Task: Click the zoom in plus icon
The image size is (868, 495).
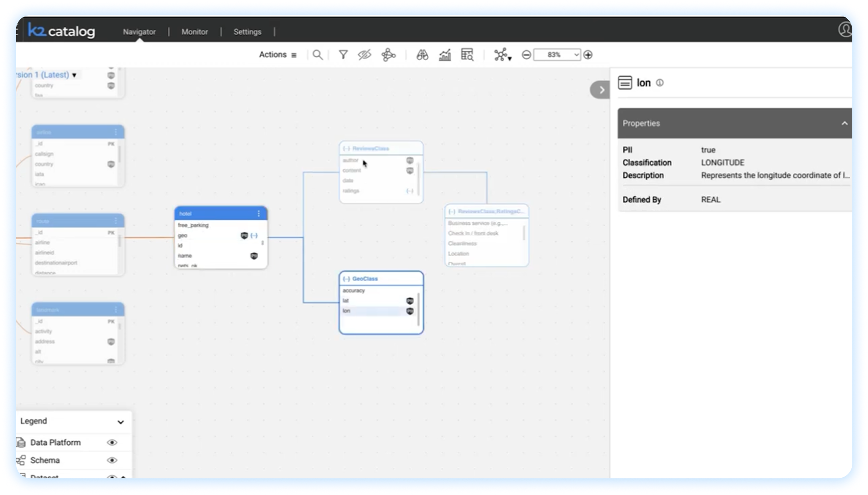Action: 588,55
